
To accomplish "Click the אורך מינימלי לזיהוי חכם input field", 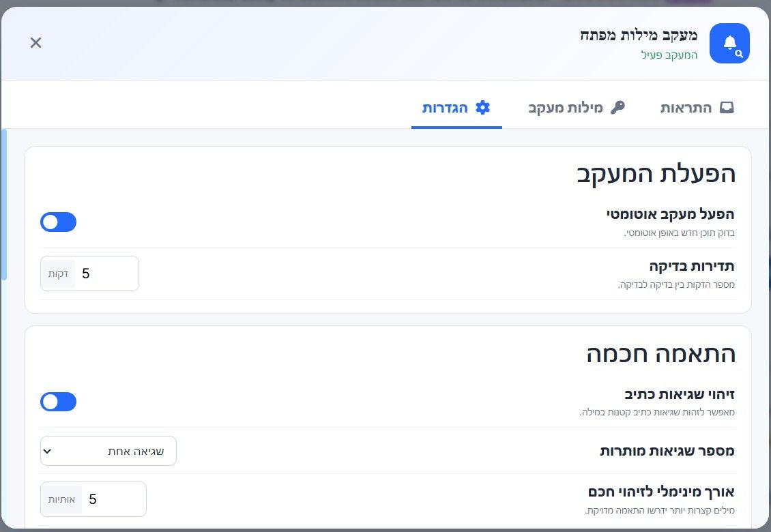I will (x=114, y=499).
